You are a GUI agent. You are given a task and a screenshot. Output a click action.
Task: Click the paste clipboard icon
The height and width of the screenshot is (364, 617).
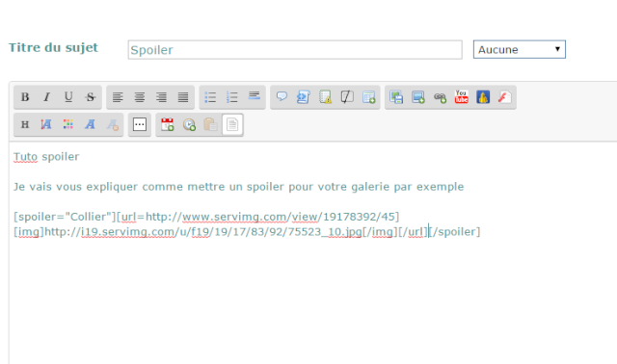pyautogui.click(x=210, y=124)
